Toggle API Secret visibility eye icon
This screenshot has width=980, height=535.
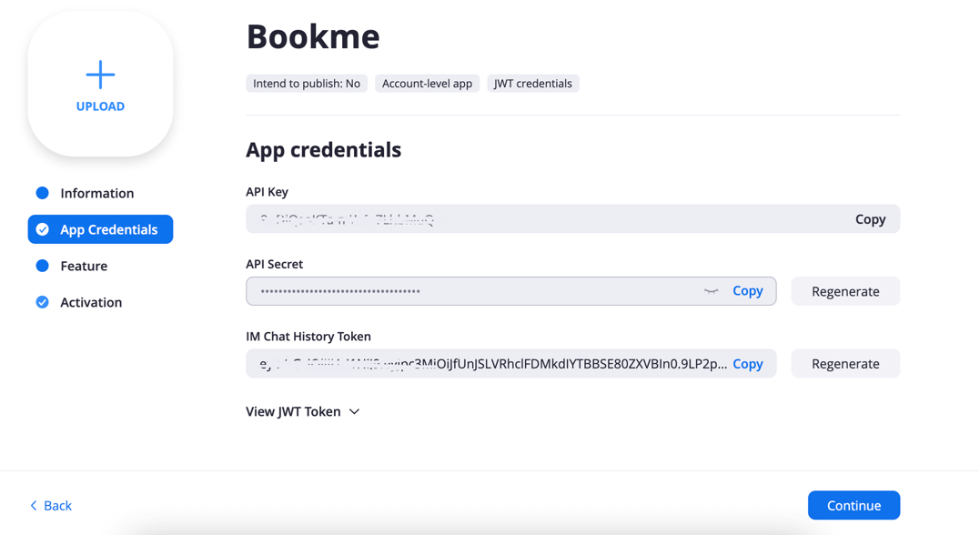712,291
